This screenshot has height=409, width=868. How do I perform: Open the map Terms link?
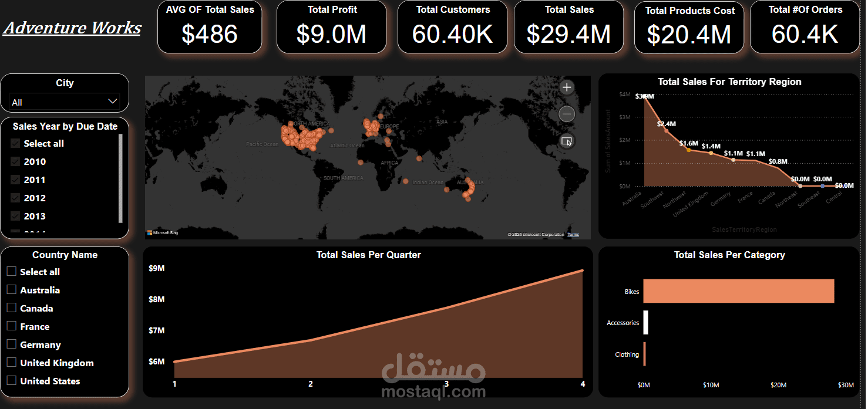tap(573, 235)
